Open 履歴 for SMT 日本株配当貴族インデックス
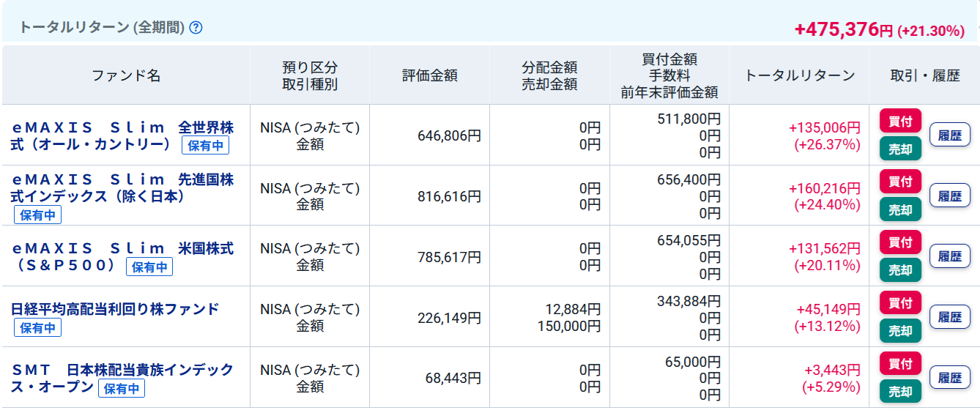The image size is (980, 413). pos(949,378)
